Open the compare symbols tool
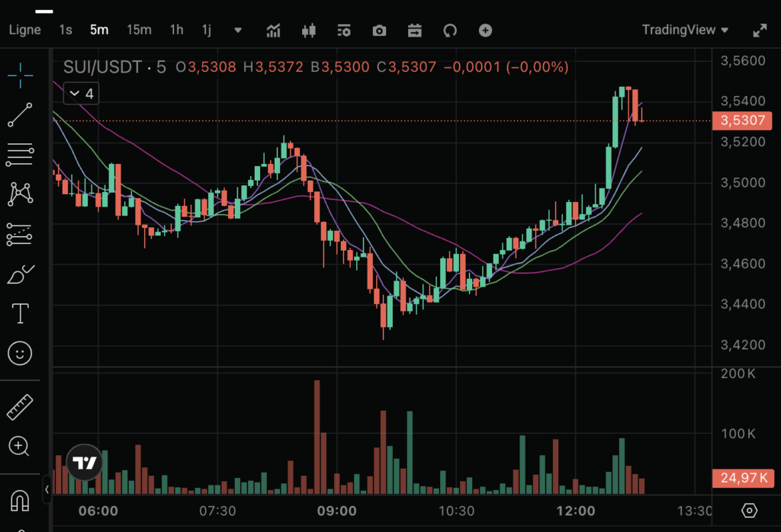The height and width of the screenshot is (532, 781). tap(309, 30)
